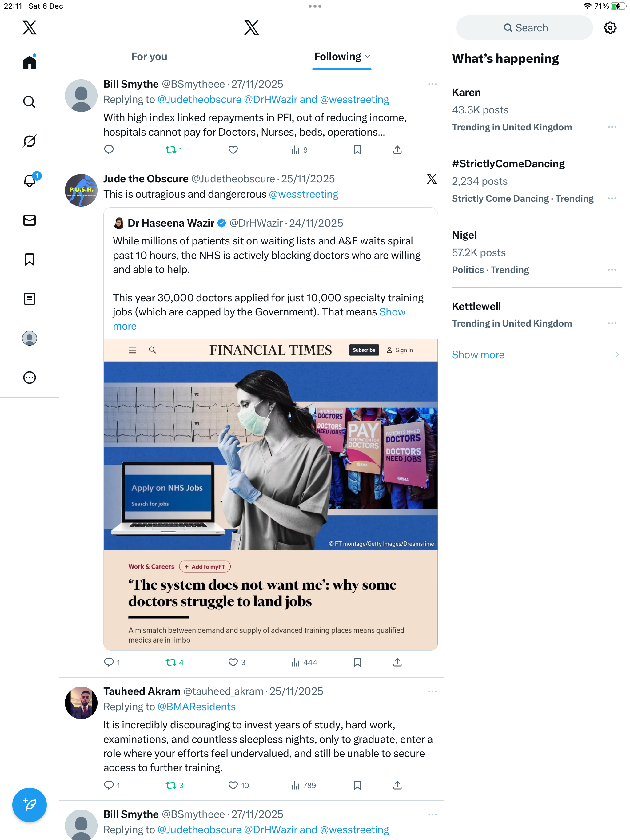Open Grok from the left sidebar
Screen dimensions: 630x840
[x=29, y=141]
